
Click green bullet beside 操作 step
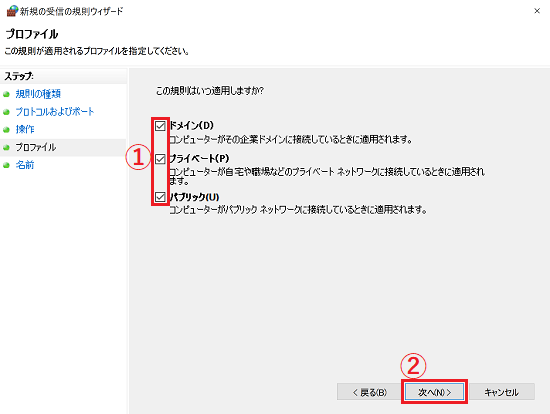tap(6, 130)
